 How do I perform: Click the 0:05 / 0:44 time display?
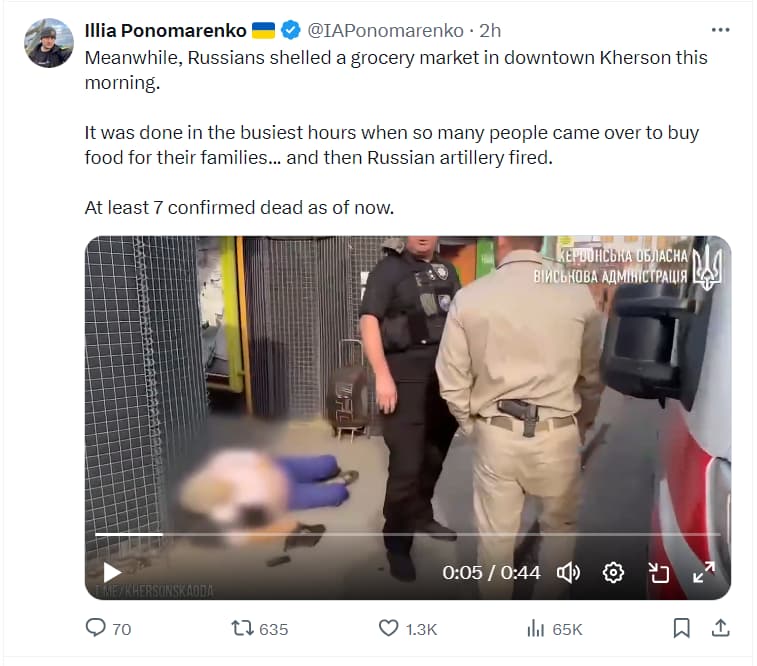click(x=491, y=573)
